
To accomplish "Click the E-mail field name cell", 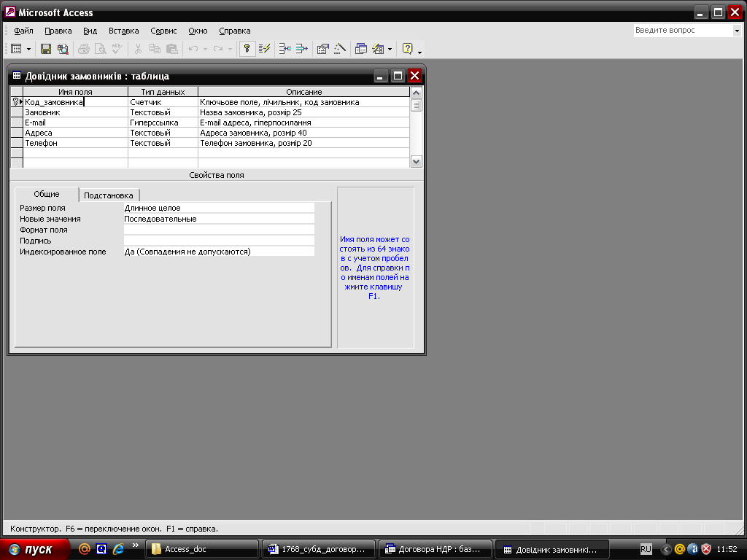I will point(75,122).
